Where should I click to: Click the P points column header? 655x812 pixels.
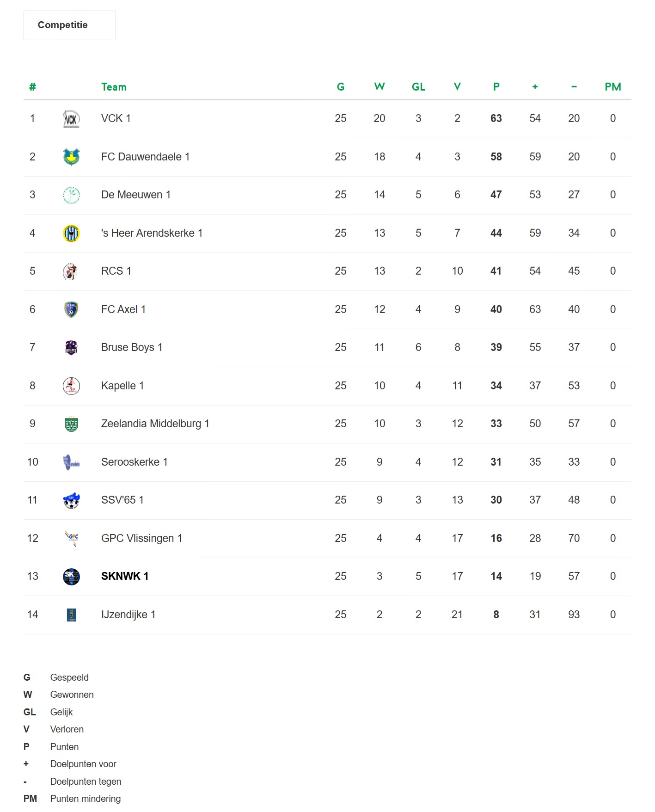tap(496, 87)
